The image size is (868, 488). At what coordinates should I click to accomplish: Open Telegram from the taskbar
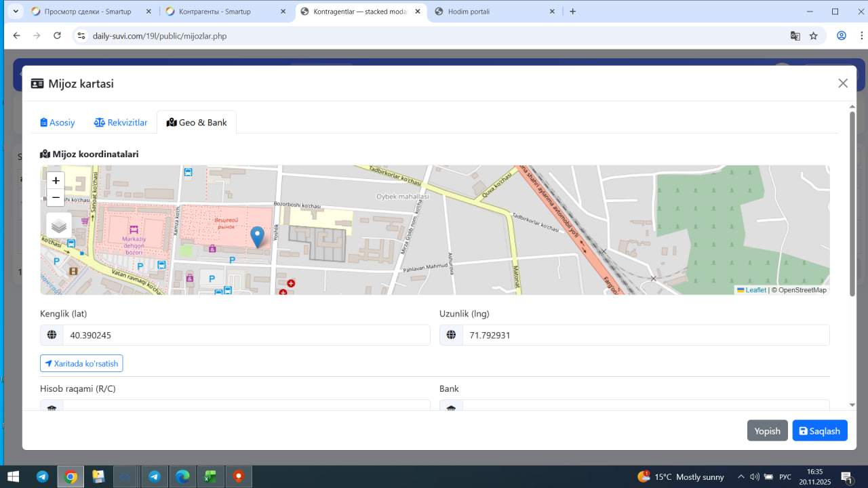[x=42, y=476]
